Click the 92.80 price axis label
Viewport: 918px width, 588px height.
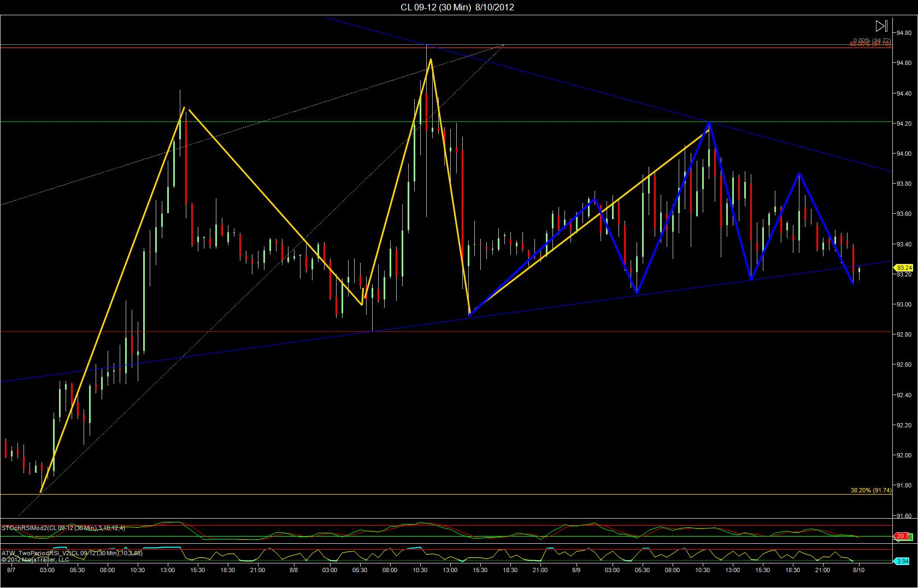[904, 334]
